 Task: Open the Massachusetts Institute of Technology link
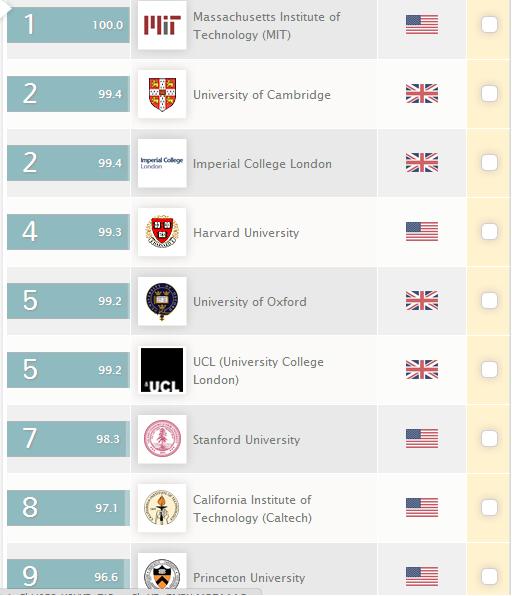pos(266,26)
